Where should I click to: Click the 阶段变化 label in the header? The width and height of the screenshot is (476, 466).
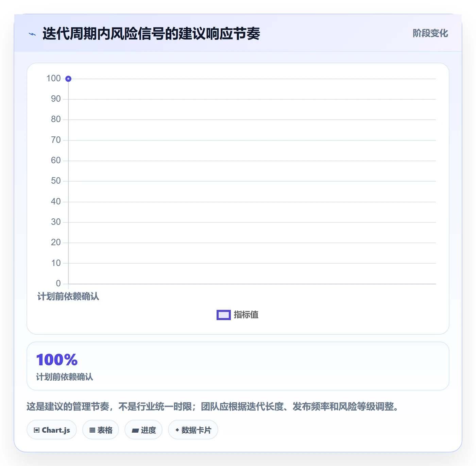click(430, 33)
